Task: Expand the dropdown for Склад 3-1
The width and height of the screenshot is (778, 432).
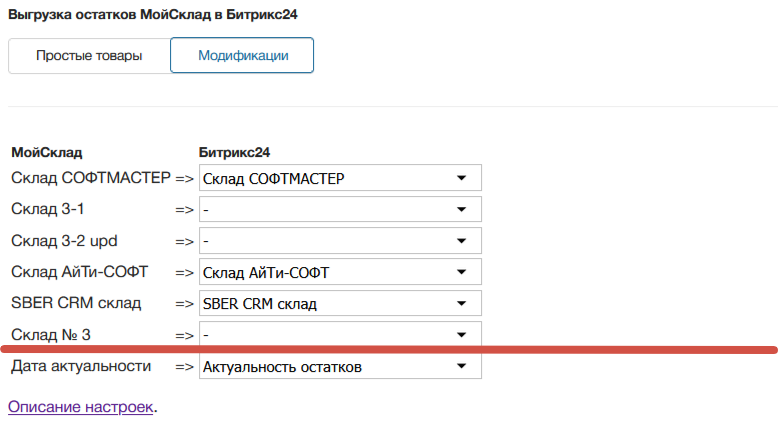Action: click(x=340, y=210)
